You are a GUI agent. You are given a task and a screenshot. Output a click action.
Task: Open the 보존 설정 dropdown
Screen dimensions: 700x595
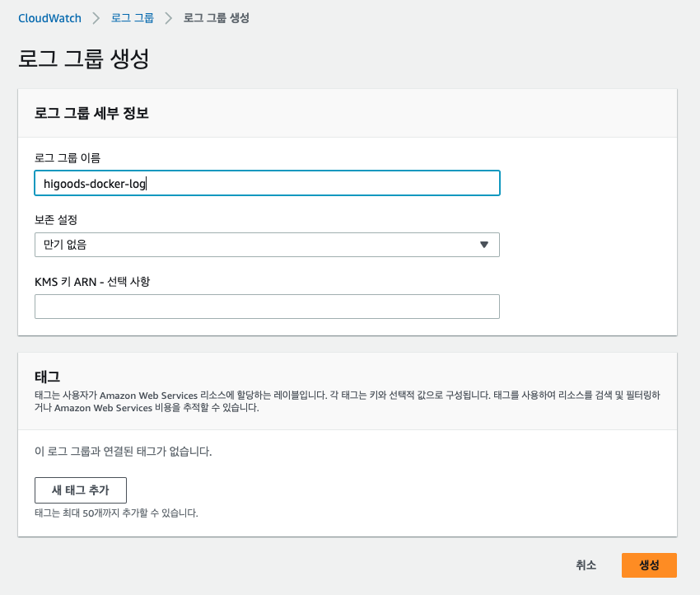pyautogui.click(x=267, y=245)
